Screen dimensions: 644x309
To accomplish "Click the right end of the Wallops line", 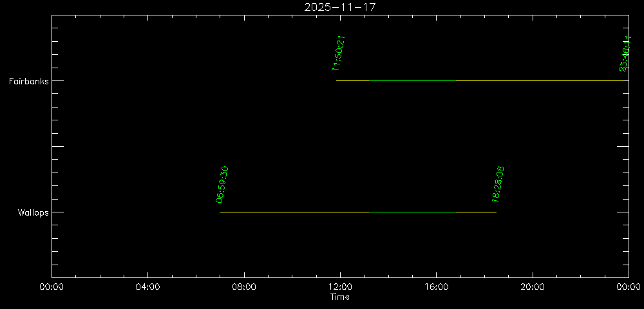I will 495,212.
